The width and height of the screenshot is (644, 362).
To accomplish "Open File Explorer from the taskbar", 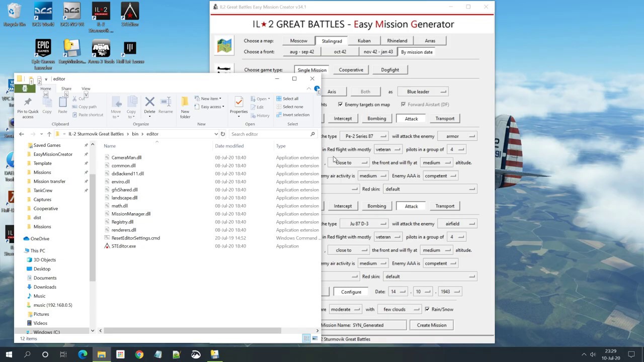I will 101,354.
